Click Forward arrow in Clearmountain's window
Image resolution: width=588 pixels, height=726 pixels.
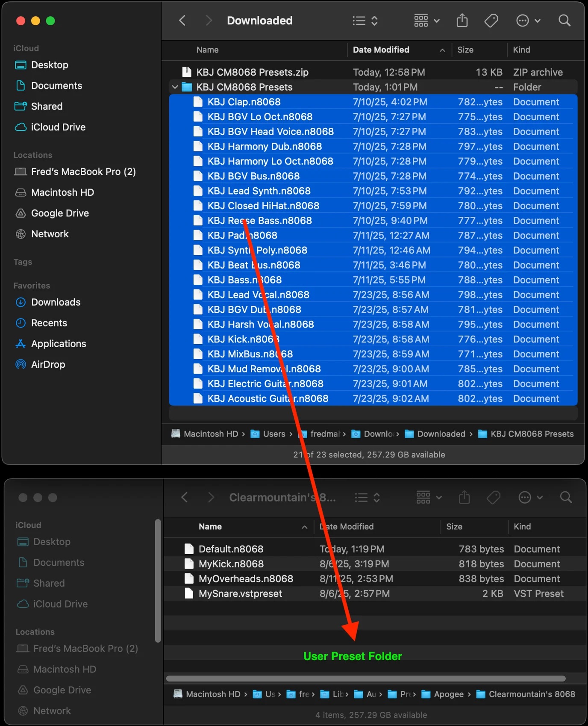point(211,497)
